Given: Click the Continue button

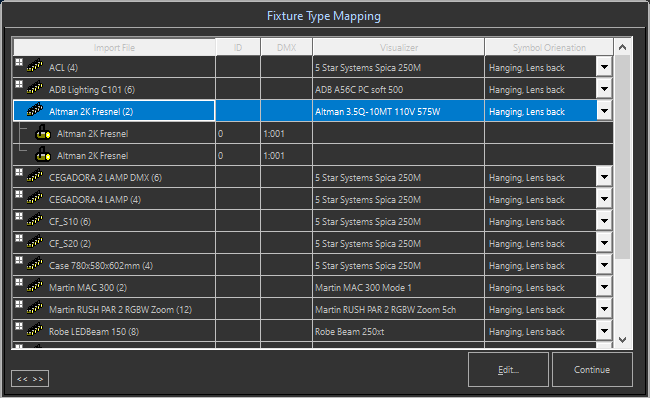Looking at the screenshot, I should tap(592, 369).
